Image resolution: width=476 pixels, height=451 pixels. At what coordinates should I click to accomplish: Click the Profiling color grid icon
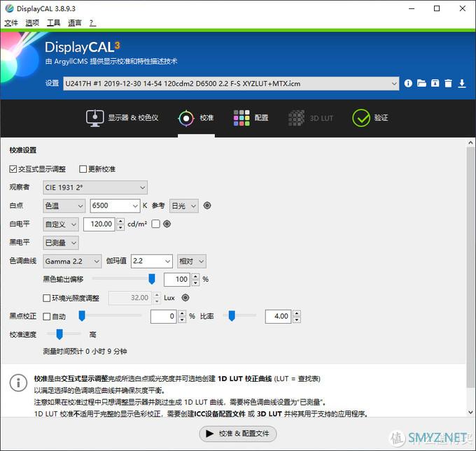point(241,118)
